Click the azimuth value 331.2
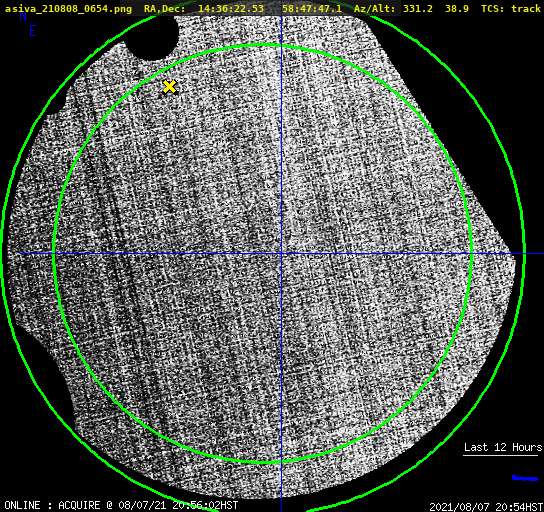This screenshot has height=512, width=544. click(418, 8)
